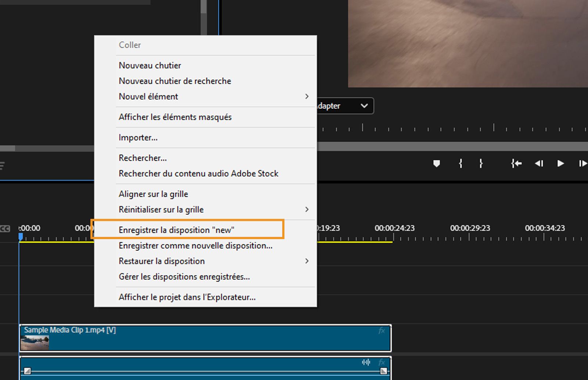Choose Enregistrer comme nouvelle disposition...
This screenshot has height=380, width=588.
point(205,246)
